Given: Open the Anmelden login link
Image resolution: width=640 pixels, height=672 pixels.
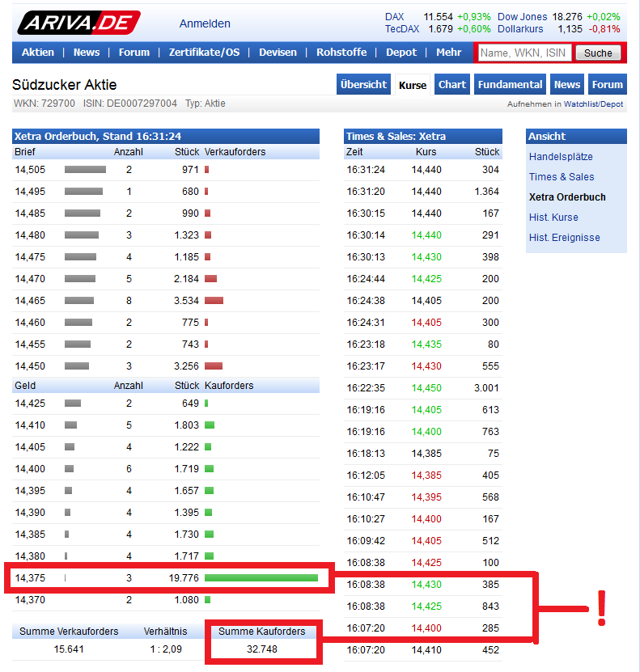Looking at the screenshot, I should (205, 23).
